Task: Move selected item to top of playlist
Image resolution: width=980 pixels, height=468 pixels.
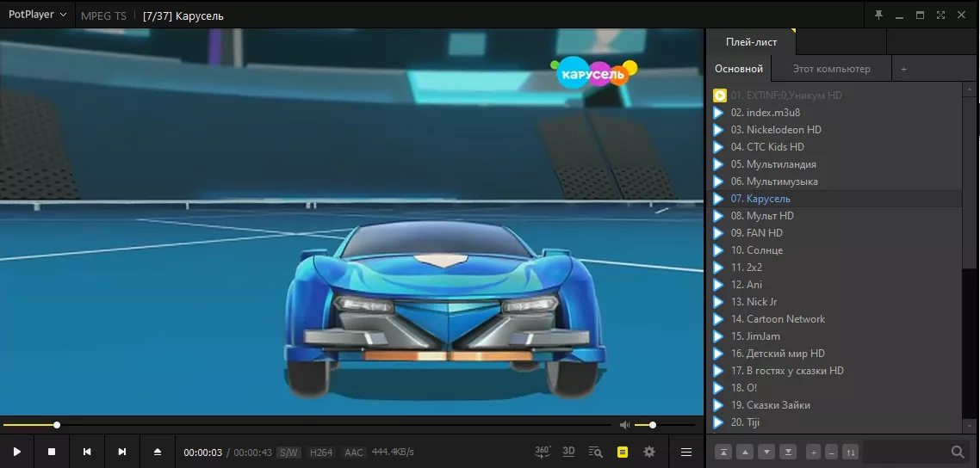Action: [x=723, y=452]
